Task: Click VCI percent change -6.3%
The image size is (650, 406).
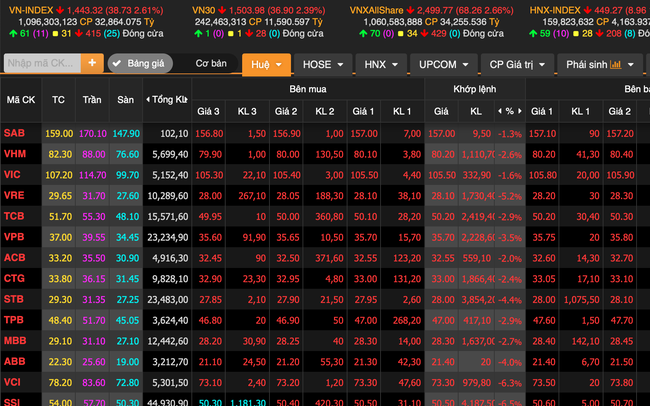Action: pyautogui.click(x=510, y=383)
